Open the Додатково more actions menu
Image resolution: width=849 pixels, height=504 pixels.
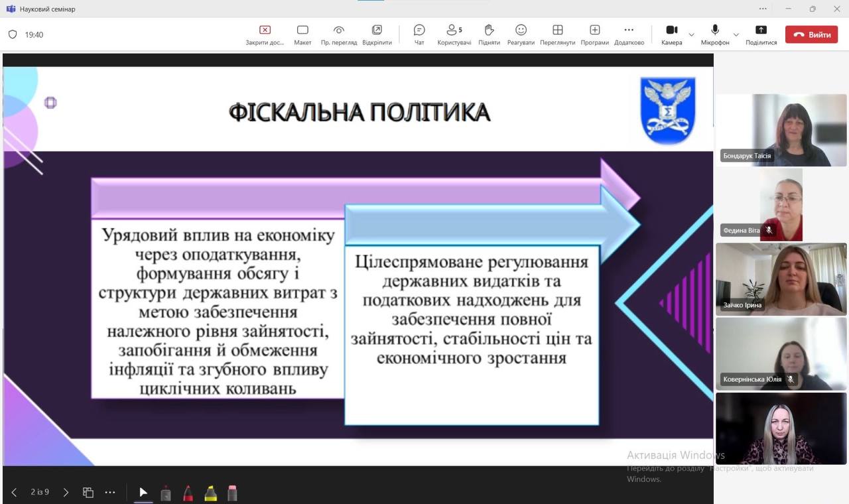click(x=629, y=34)
